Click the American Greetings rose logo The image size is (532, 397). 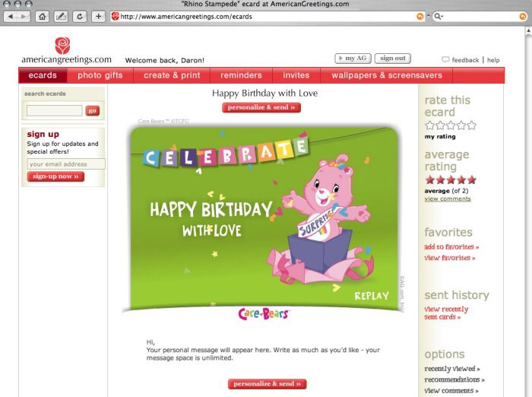(x=62, y=46)
